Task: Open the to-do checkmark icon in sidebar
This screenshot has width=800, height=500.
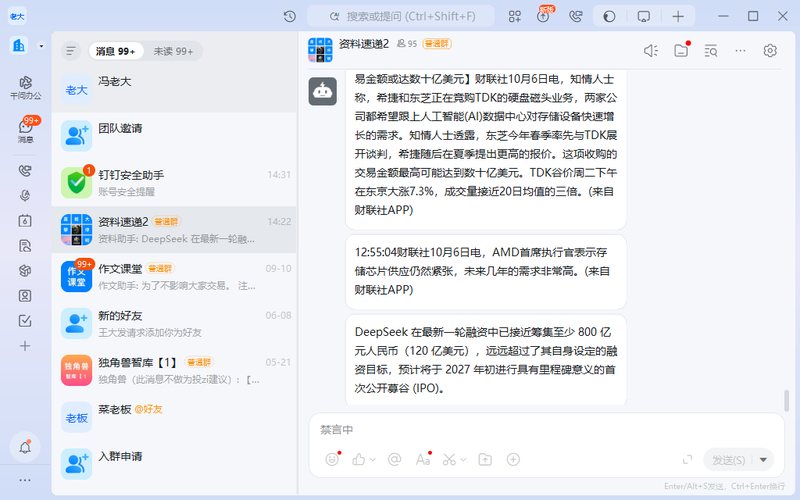Action: (25, 320)
